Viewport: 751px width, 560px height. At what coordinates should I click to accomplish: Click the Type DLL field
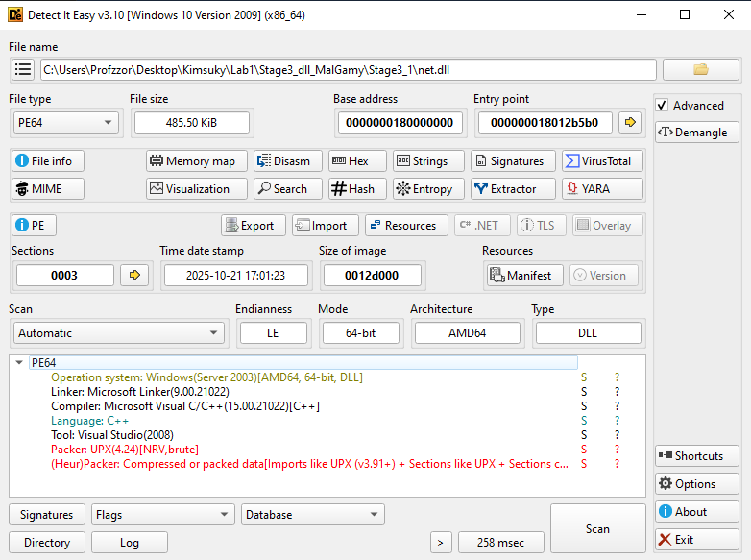tap(588, 333)
